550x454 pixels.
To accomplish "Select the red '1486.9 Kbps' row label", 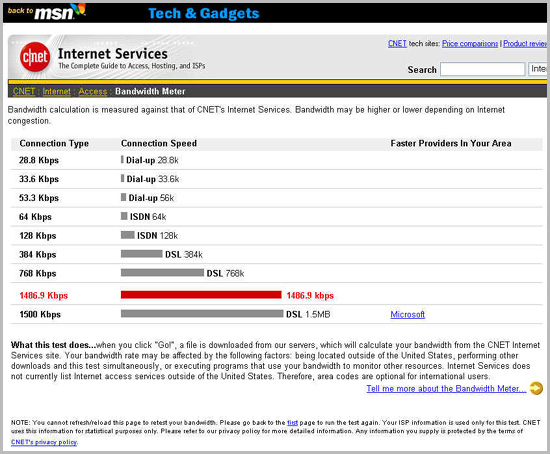I will pos(43,296).
